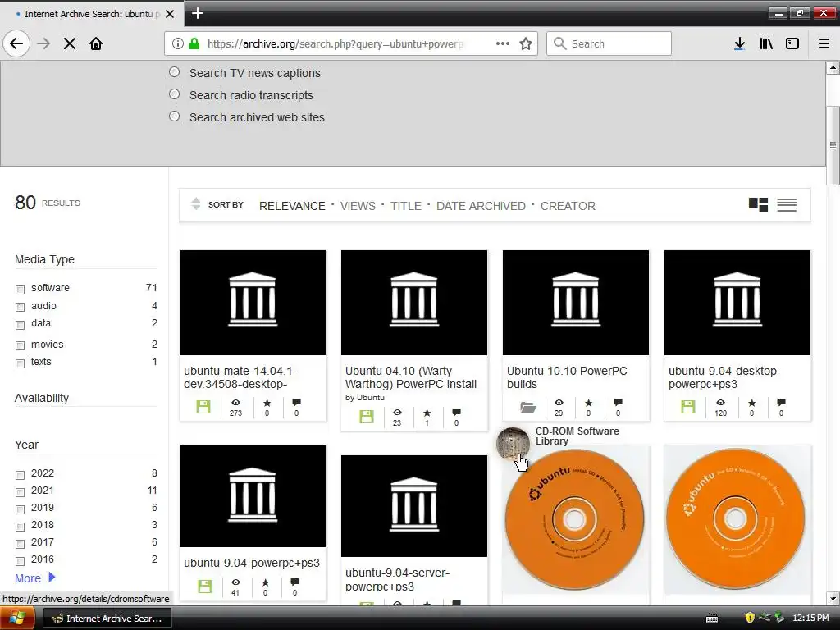Open first orange Ubuntu CD thumbnail
The width and height of the screenshot is (840, 630).
click(575, 519)
